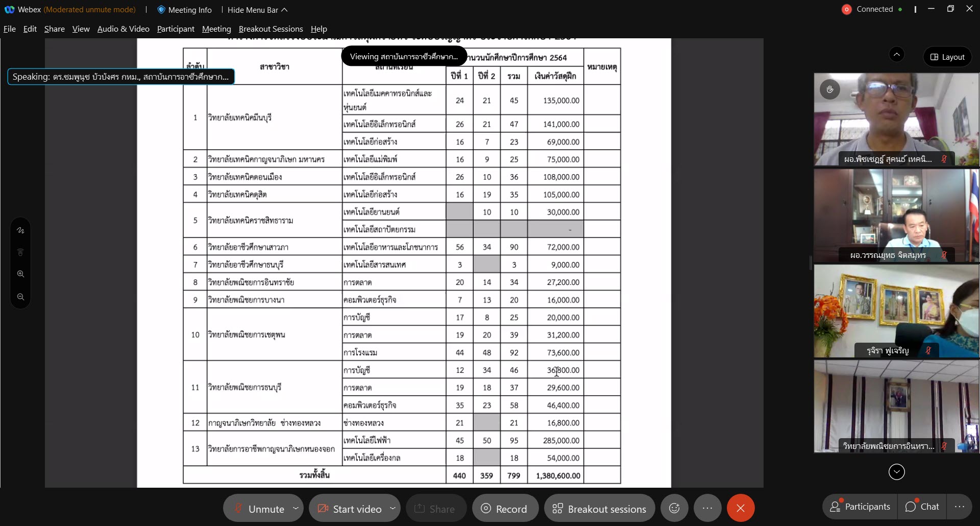This screenshot has width=980, height=526.
Task: Click the total student count 799 cell
Action: 513,475
